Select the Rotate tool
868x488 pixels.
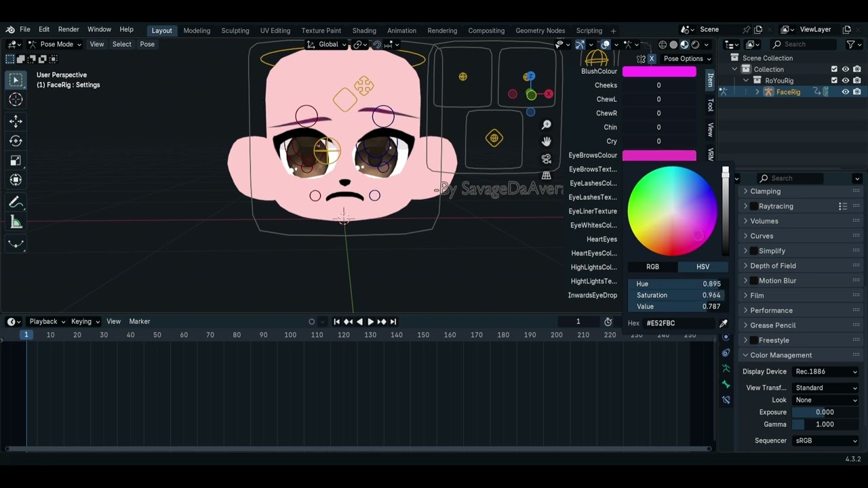16,140
